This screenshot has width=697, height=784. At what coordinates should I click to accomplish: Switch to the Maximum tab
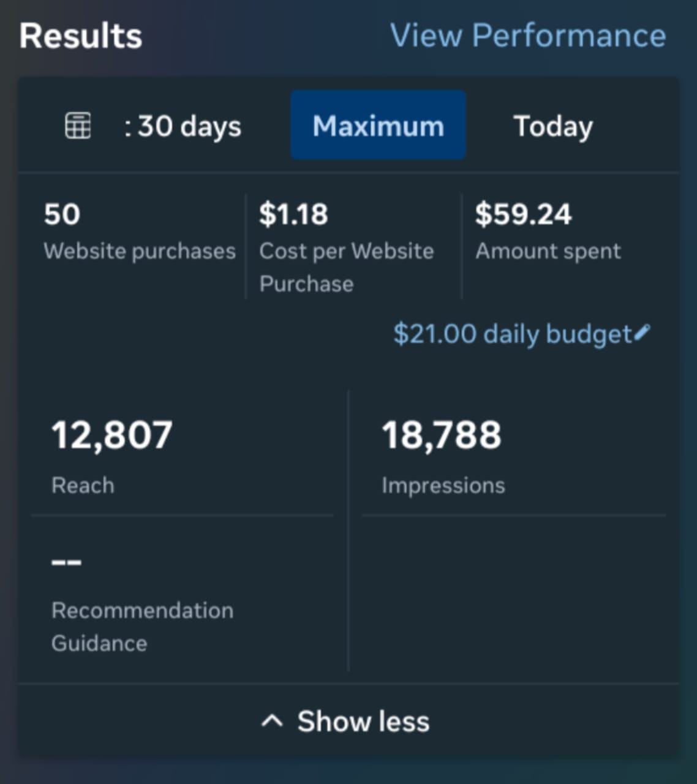[x=378, y=126]
